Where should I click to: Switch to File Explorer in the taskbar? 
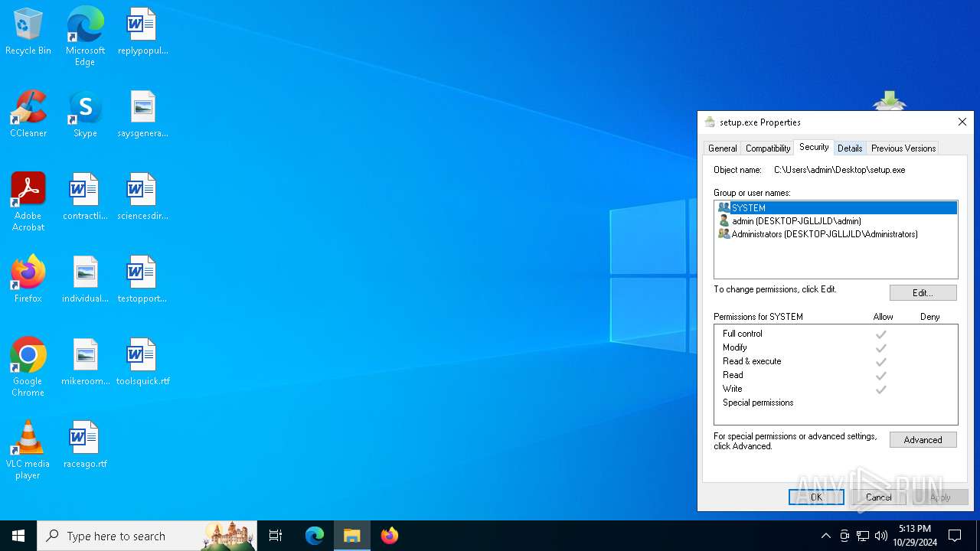tap(352, 536)
